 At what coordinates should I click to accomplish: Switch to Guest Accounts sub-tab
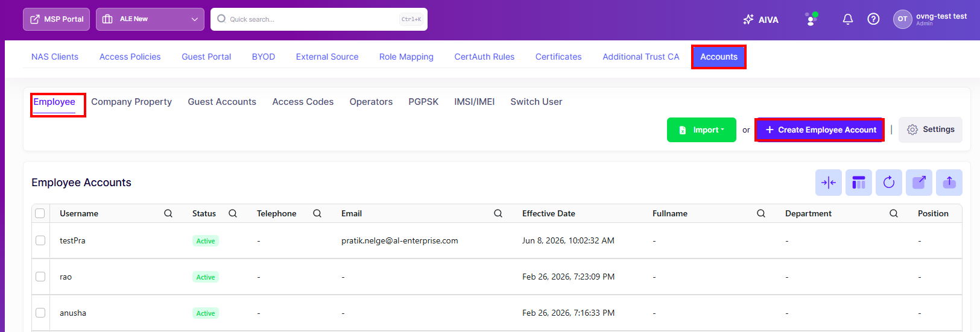click(x=222, y=102)
